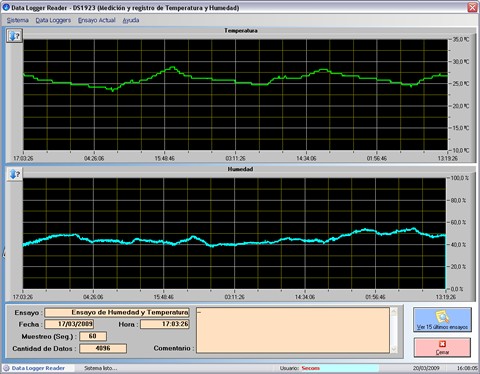Viewport: 480px width, 374px height.
Task: Open the Sistema menu
Action: (18, 20)
